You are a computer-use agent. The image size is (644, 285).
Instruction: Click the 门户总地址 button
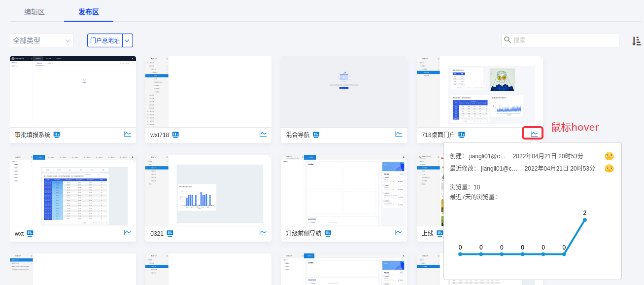(x=105, y=40)
